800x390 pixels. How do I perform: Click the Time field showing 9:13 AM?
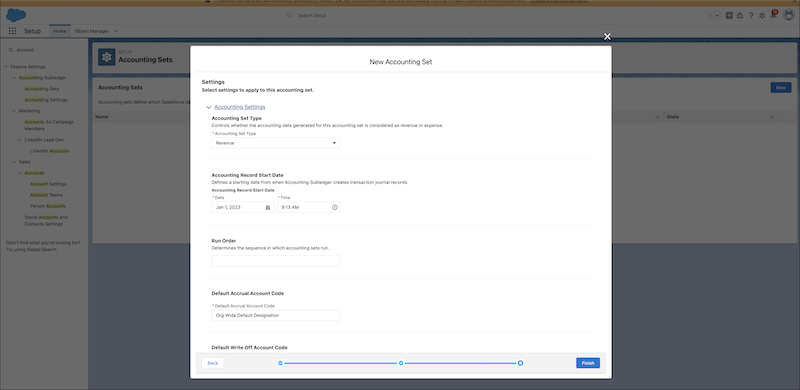click(308, 207)
